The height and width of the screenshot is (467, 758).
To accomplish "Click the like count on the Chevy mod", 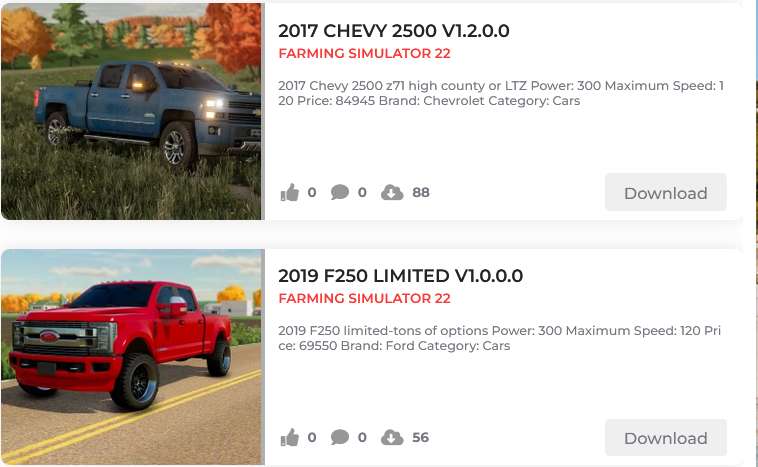I will click(x=312, y=192).
